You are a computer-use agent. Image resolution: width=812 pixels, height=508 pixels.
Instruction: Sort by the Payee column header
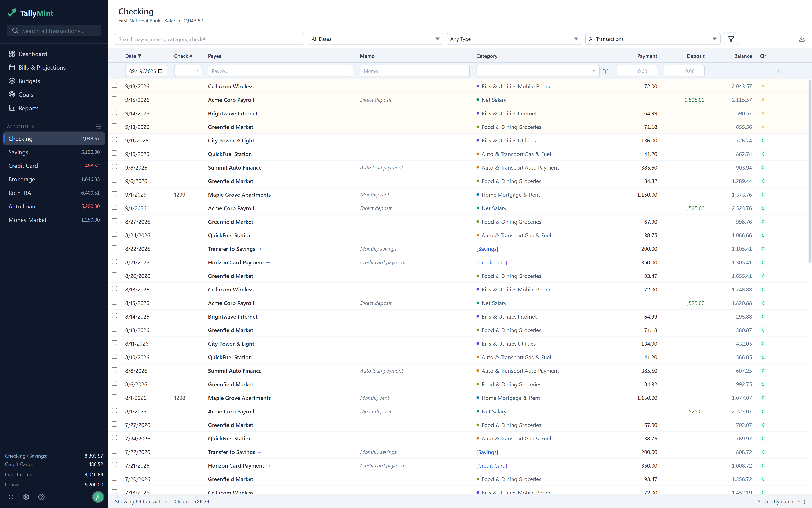pos(215,56)
